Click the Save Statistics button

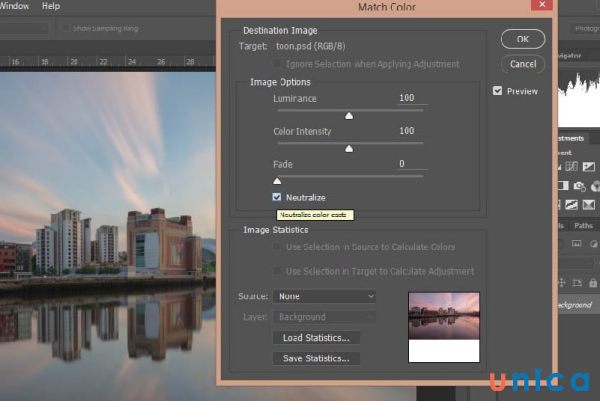tap(315, 358)
